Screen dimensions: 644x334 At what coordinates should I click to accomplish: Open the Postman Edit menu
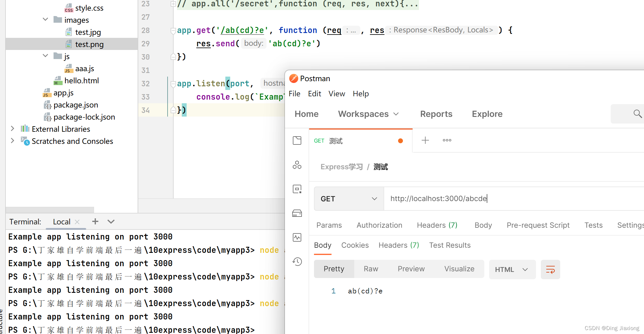(x=314, y=94)
